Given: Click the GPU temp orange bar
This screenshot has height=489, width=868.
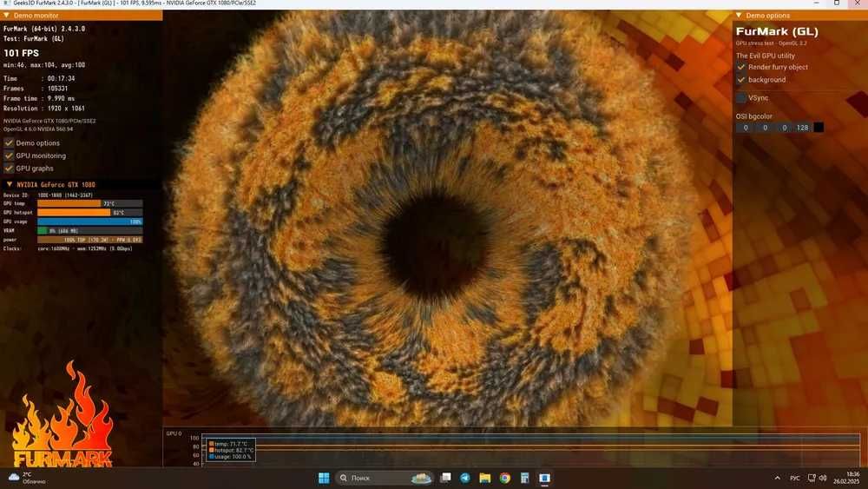Looking at the screenshot, I should [89, 204].
